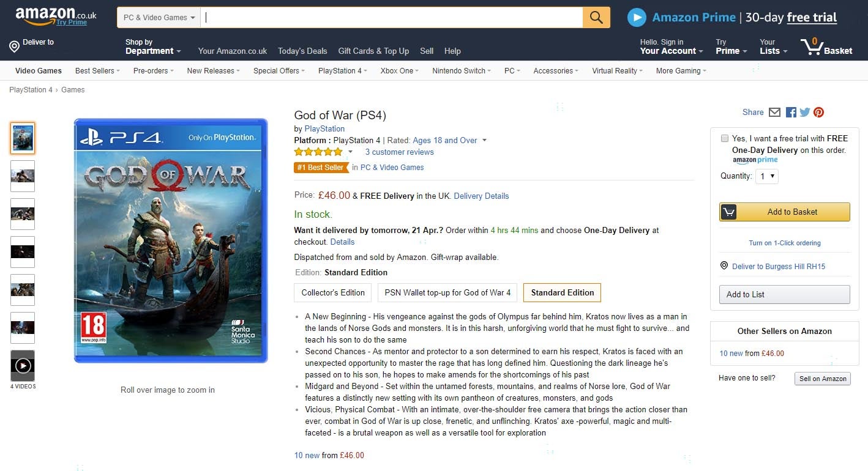The width and height of the screenshot is (868, 471).
Task: Click Deliver to Burgess Hill RH15
Action: click(x=779, y=267)
